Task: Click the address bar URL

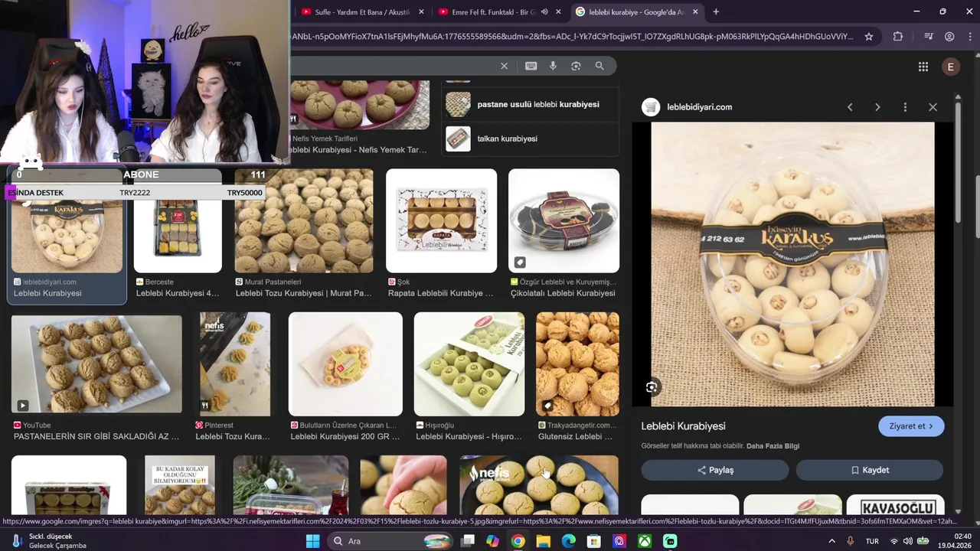Action: (x=570, y=36)
